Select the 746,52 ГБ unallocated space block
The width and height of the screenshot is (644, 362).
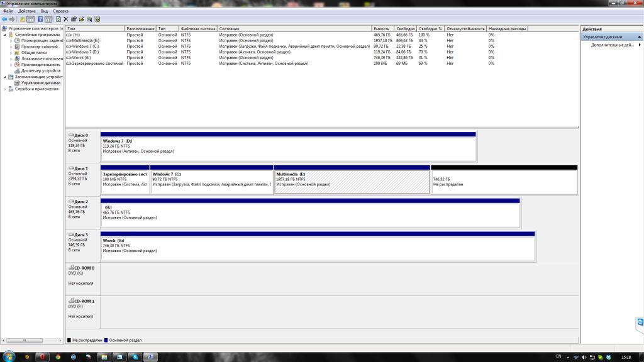[x=504, y=179]
